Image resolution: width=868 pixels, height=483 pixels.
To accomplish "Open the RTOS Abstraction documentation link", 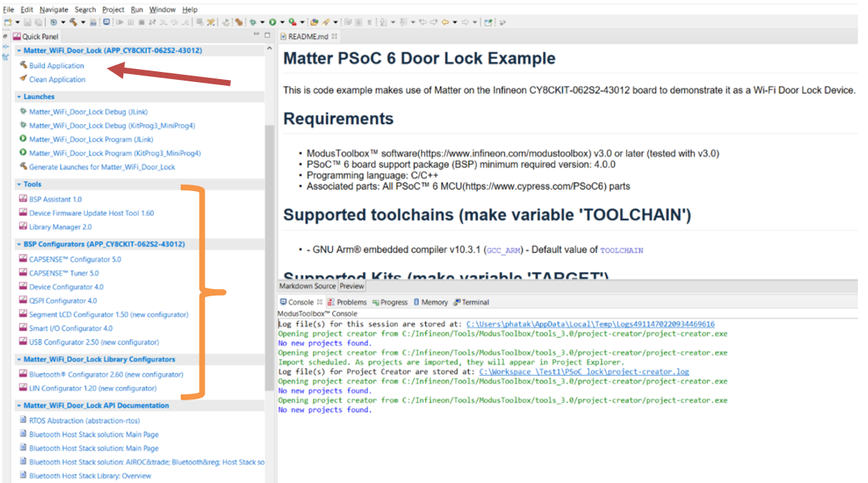I will click(x=84, y=421).
